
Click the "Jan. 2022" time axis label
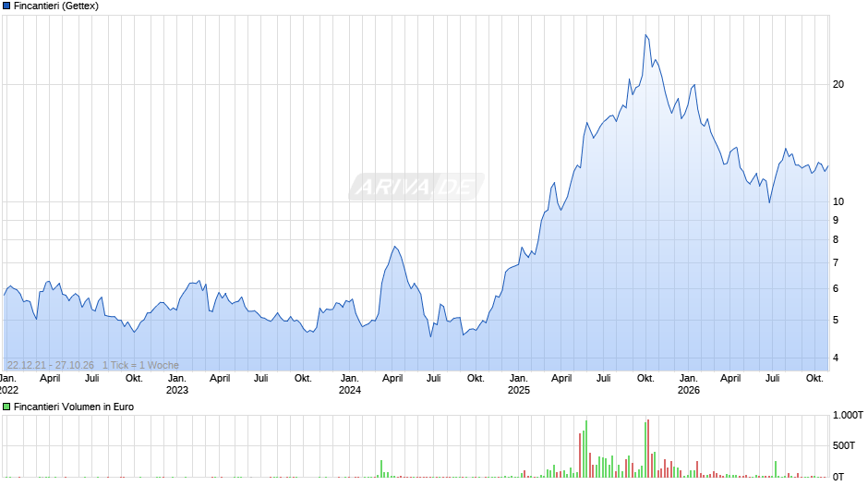tap(8, 384)
